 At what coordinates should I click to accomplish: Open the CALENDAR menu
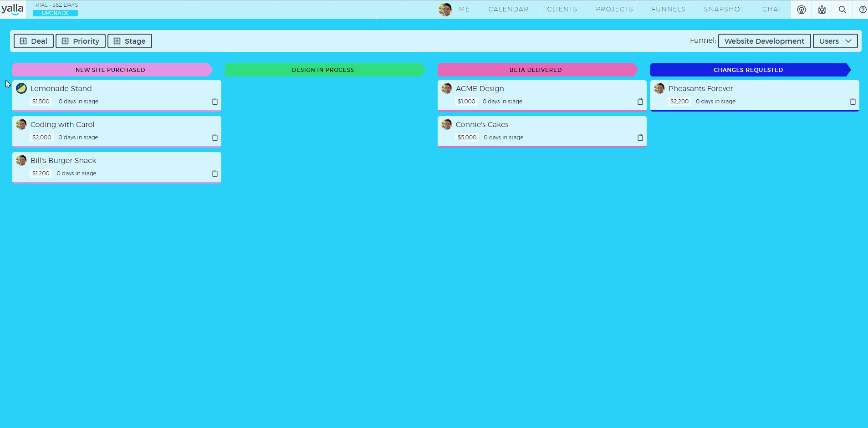(x=508, y=9)
